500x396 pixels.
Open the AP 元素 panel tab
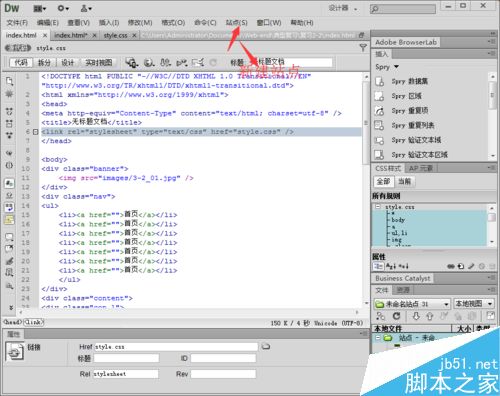421,168
